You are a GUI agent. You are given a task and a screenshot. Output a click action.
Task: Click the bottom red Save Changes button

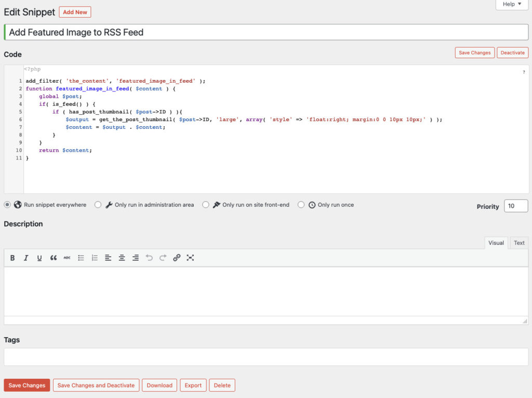coord(27,386)
